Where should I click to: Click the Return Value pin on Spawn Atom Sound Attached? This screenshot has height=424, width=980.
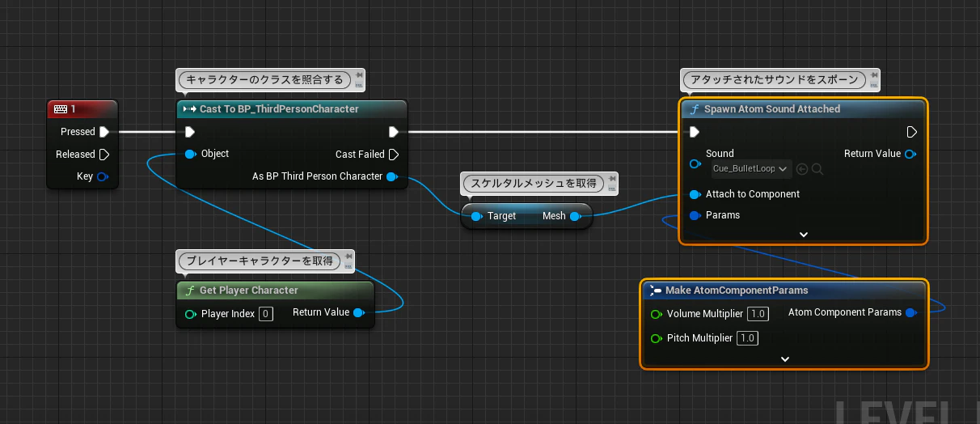910,154
